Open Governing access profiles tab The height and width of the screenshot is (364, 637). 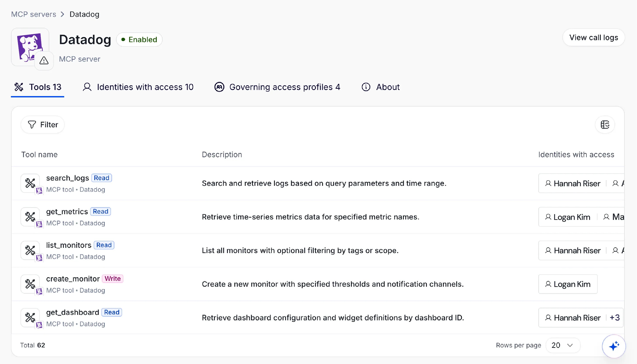[x=277, y=87]
